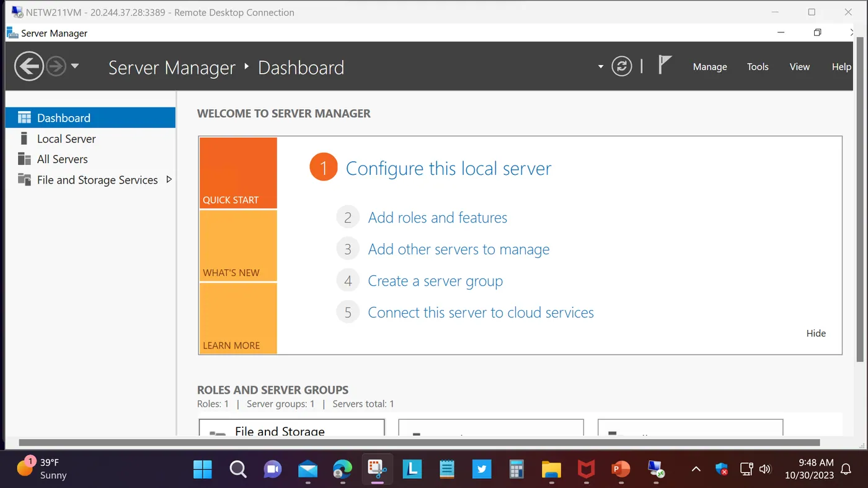Click the volume speaker tray icon
Screen dimensions: 868x488
[765, 469]
